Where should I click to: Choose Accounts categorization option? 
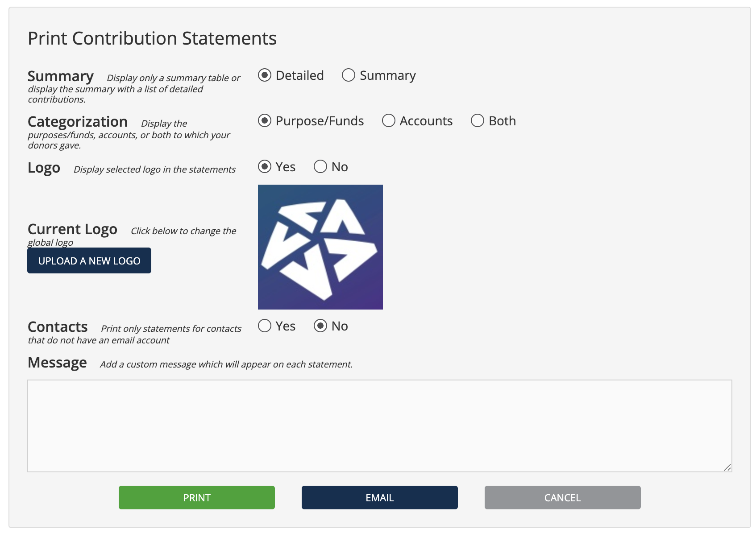click(389, 121)
